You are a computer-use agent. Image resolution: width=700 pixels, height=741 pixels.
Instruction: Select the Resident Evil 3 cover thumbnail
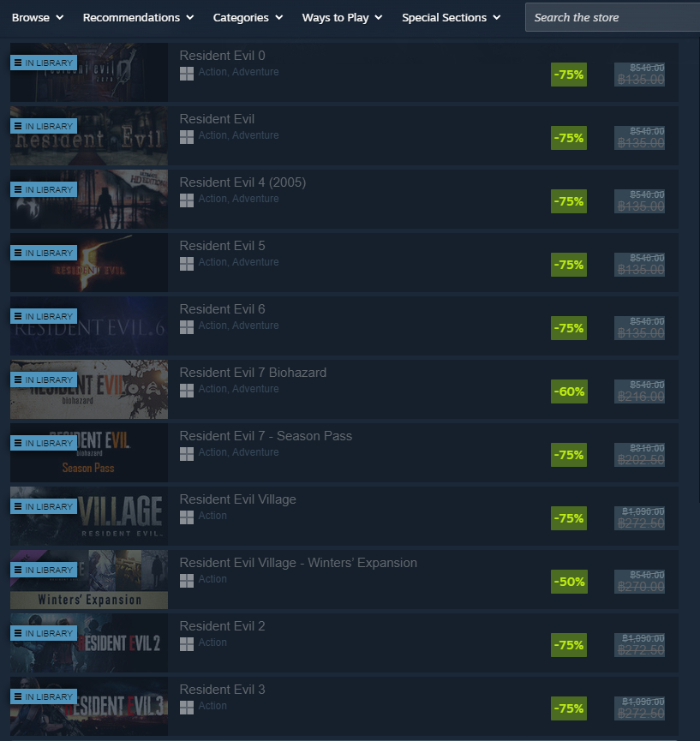pyautogui.click(x=89, y=706)
